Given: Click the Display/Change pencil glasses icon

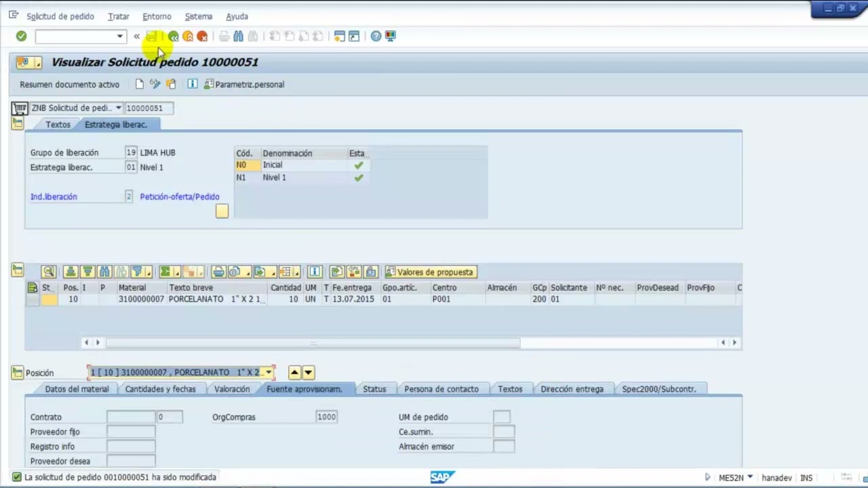Looking at the screenshot, I should (x=155, y=84).
